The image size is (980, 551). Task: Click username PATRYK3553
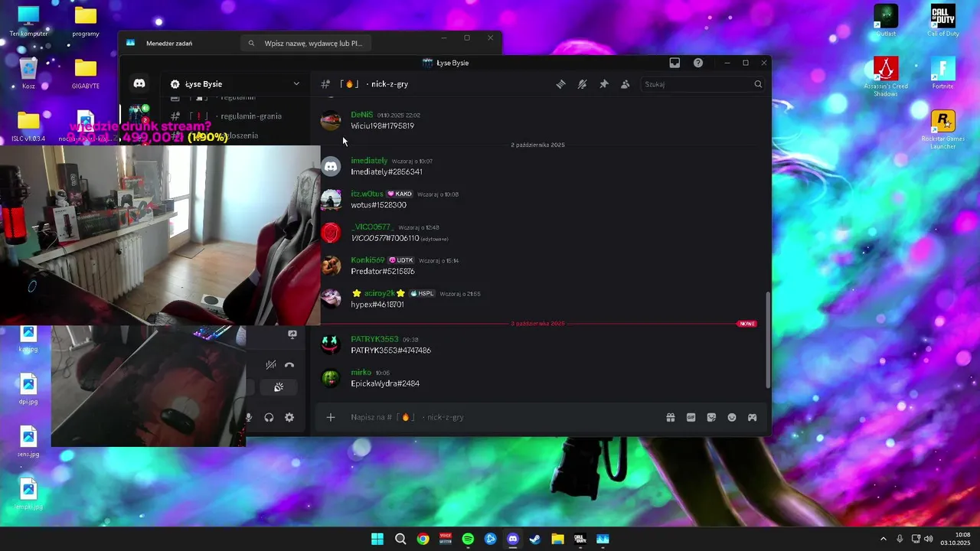tap(374, 339)
